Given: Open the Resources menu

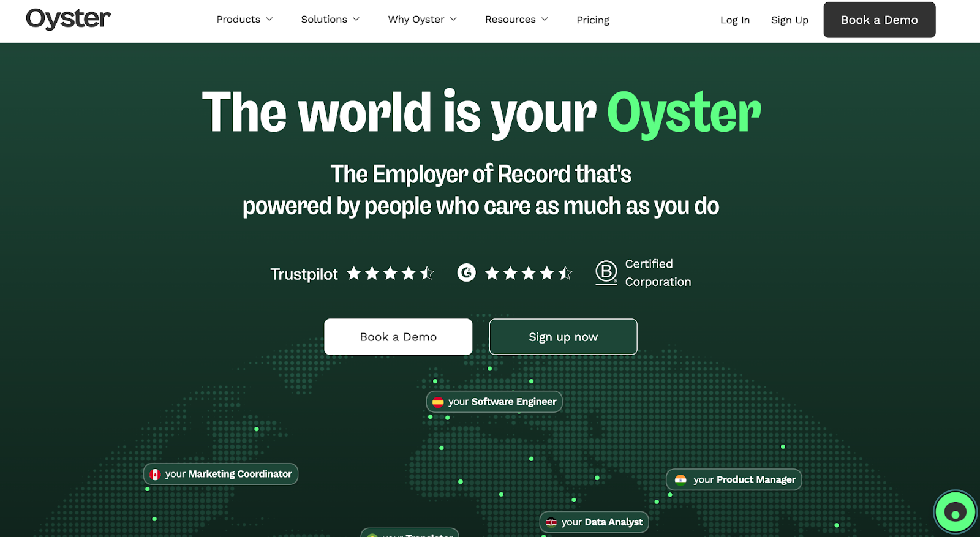Looking at the screenshot, I should click(516, 20).
